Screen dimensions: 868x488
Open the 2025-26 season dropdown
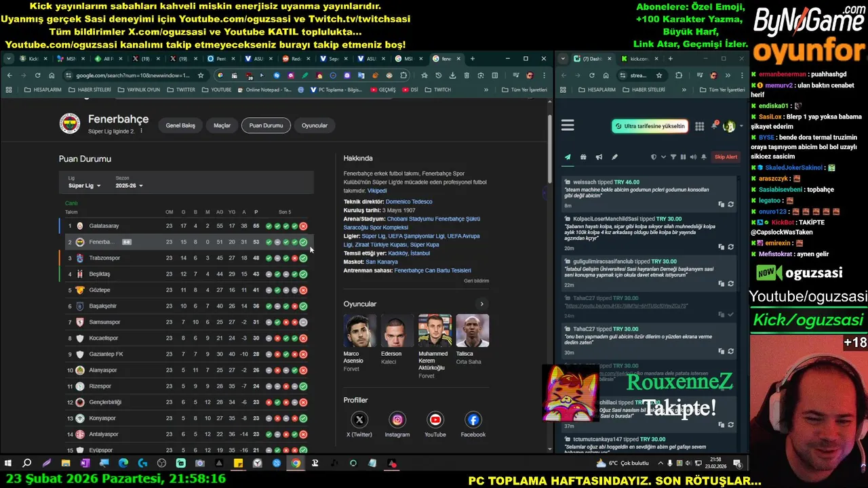click(x=129, y=186)
